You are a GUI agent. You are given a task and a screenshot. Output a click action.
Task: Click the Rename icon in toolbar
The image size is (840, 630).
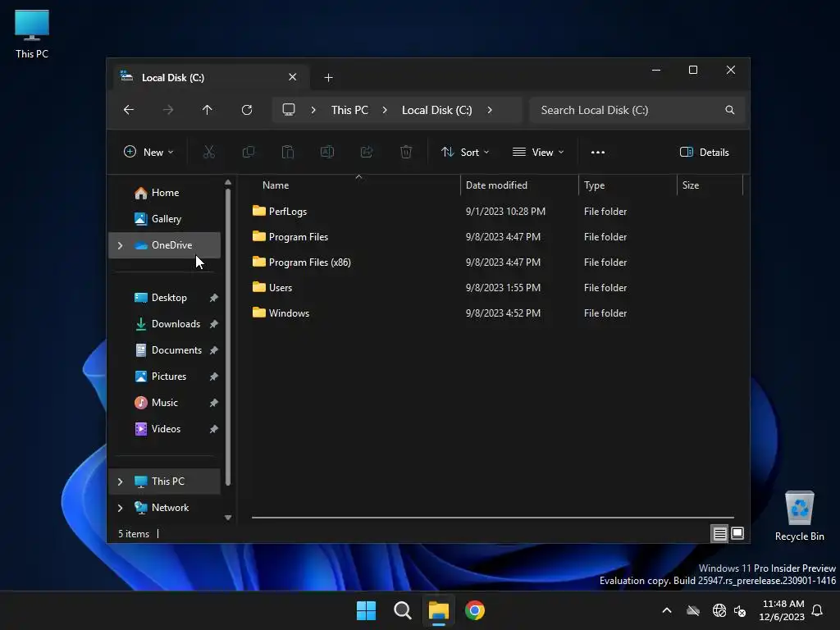(x=327, y=152)
